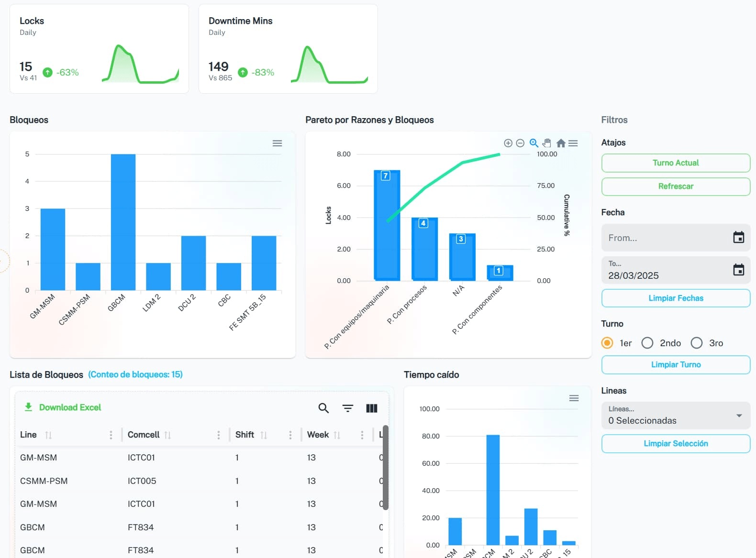Select the 2ndo shift radio button
Screen dimensions: 756x558
tap(647, 343)
